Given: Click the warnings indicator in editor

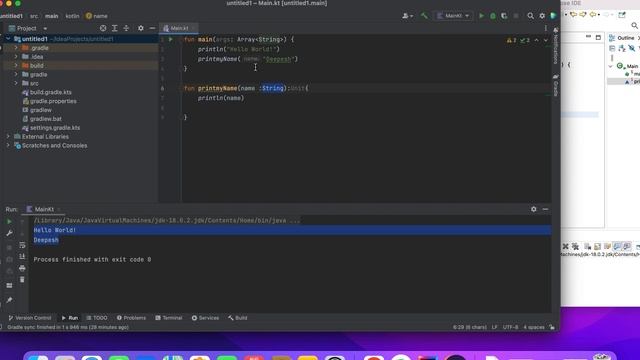Looking at the screenshot, I should click(511, 40).
